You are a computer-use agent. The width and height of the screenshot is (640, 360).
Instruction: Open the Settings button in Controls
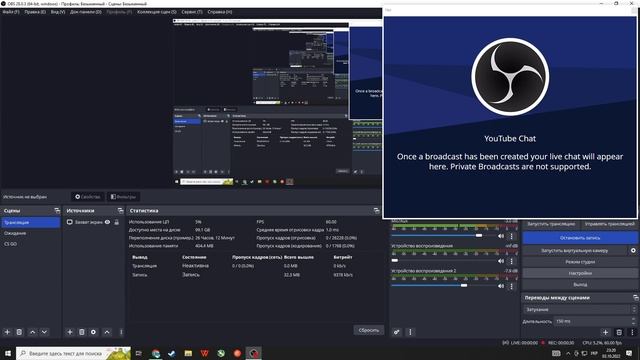point(580,273)
